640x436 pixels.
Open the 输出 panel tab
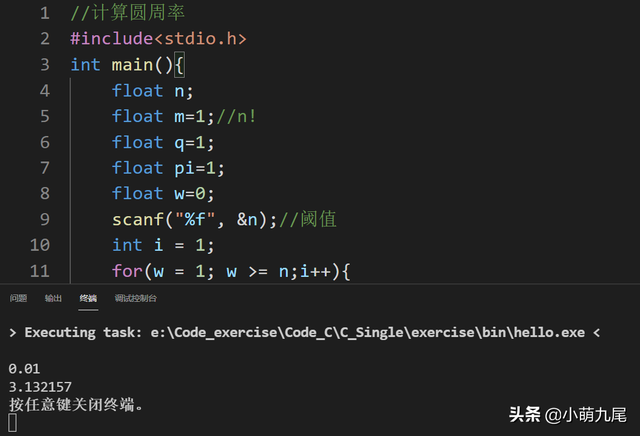click(53, 298)
